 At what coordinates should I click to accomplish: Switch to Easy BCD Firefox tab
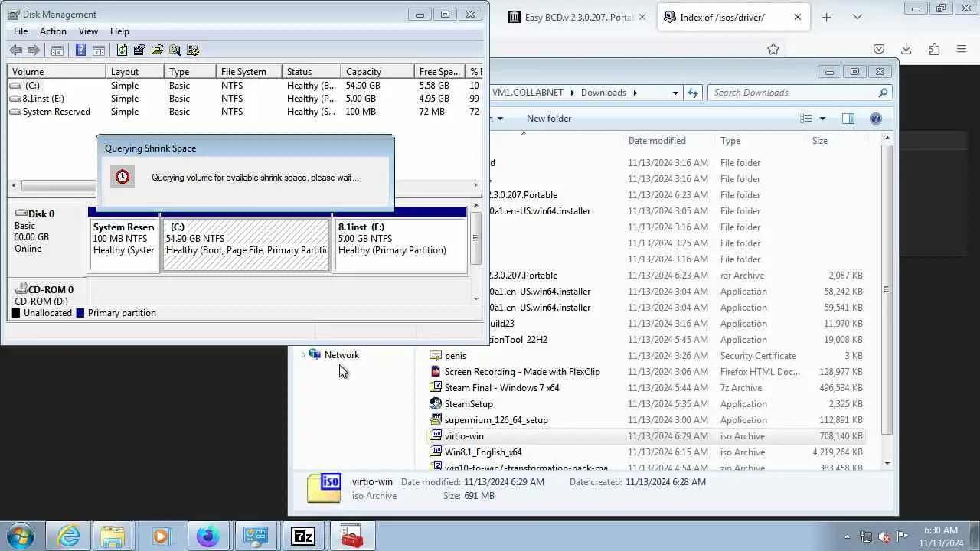click(x=577, y=17)
